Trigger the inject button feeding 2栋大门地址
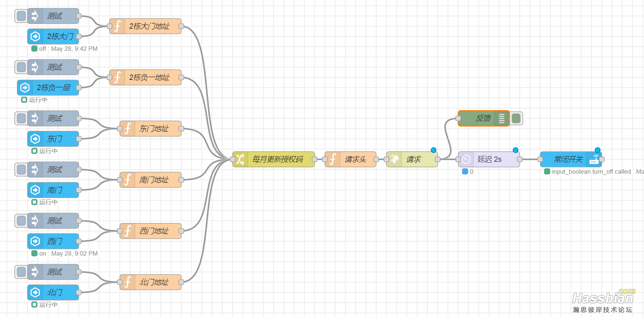 [x=21, y=16]
